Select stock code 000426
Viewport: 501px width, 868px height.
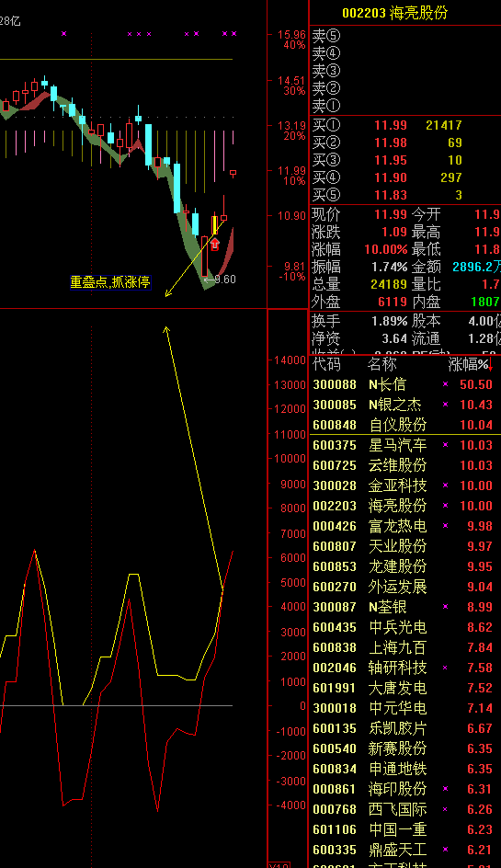point(335,526)
